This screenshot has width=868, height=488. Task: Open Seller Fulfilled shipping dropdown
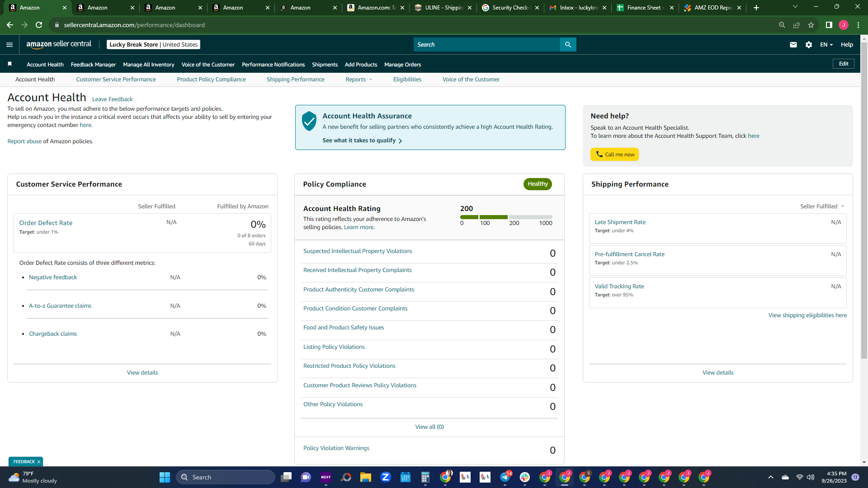(x=822, y=206)
